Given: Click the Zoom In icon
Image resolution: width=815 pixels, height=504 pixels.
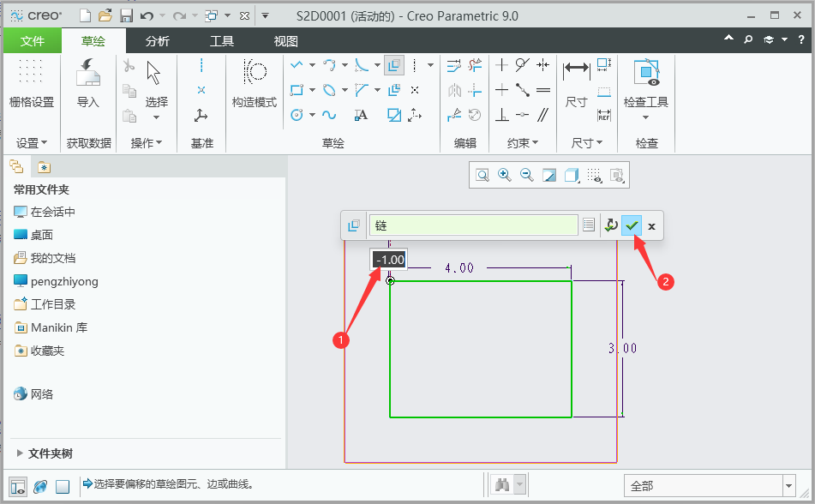Looking at the screenshot, I should [x=504, y=175].
